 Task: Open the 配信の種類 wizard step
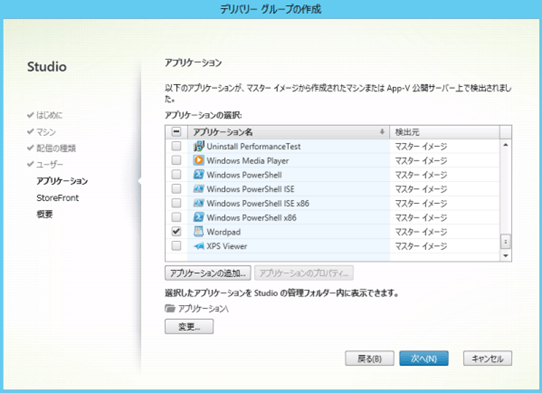click(x=56, y=148)
